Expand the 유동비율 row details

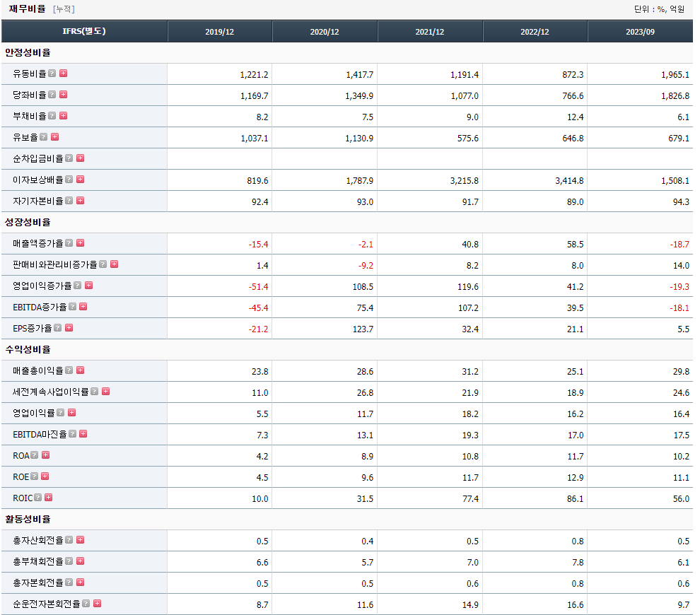click(x=64, y=74)
